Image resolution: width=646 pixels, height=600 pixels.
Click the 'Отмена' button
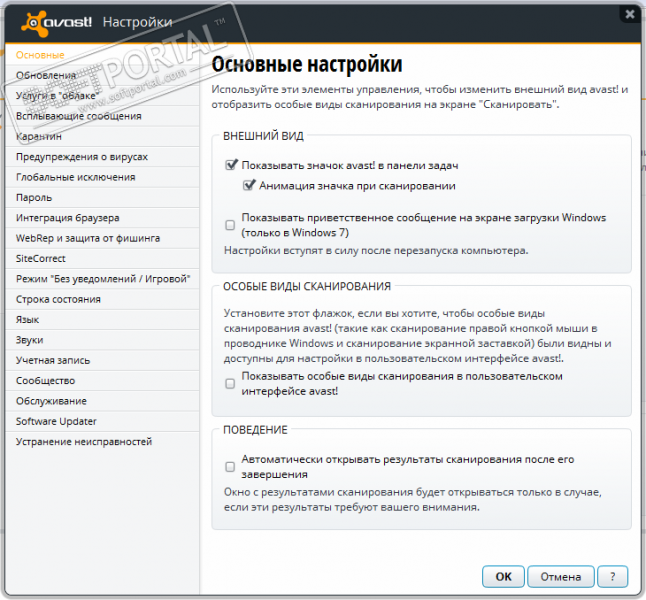point(561,577)
